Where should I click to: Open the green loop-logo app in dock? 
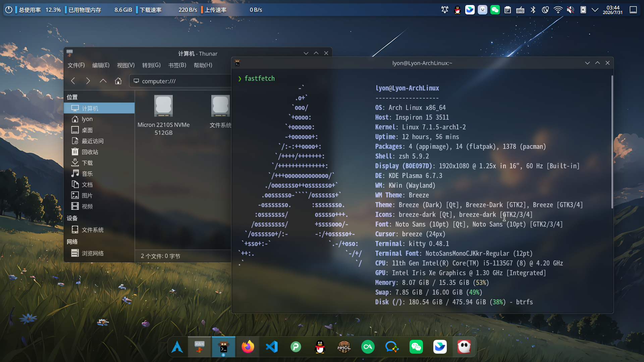tap(368, 347)
